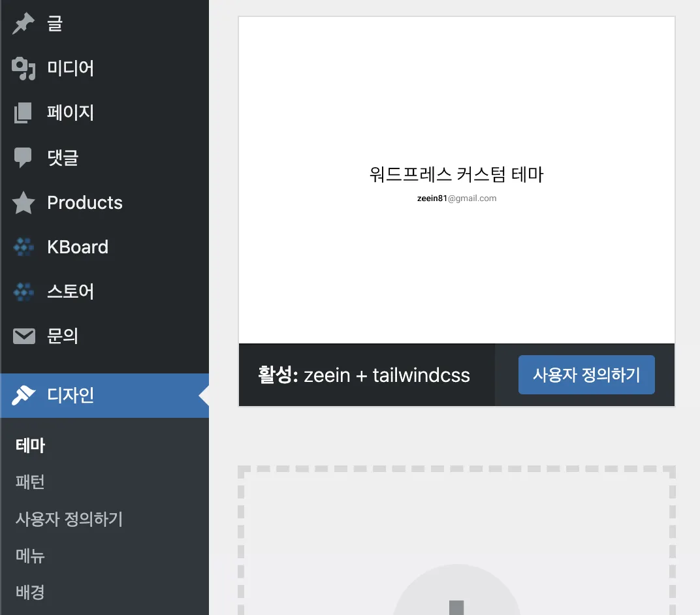Image resolution: width=700 pixels, height=615 pixels.
Task: Select the 디자인 menu label
Action: [x=71, y=395]
